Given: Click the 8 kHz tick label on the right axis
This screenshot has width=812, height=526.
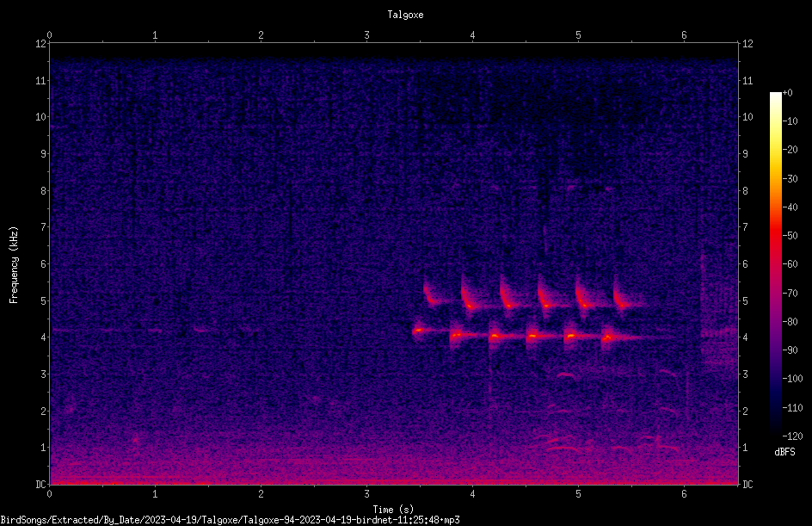Looking at the screenshot, I should (x=745, y=191).
